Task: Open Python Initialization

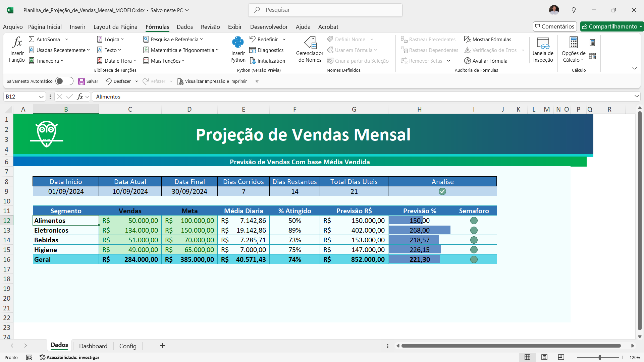Action: click(x=267, y=61)
